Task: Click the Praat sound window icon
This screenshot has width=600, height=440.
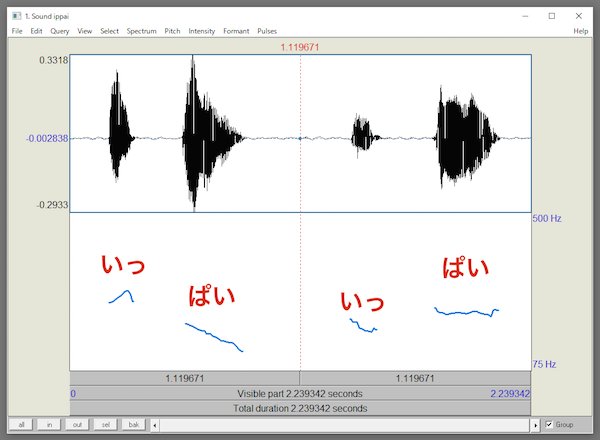Action: tap(16, 16)
